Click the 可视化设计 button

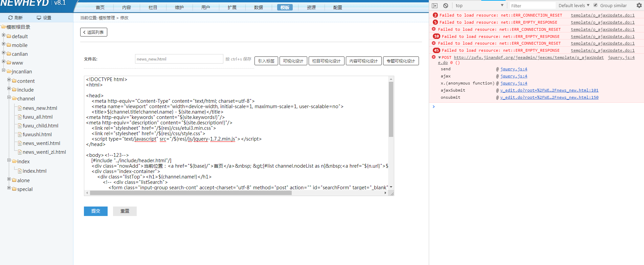pos(293,61)
